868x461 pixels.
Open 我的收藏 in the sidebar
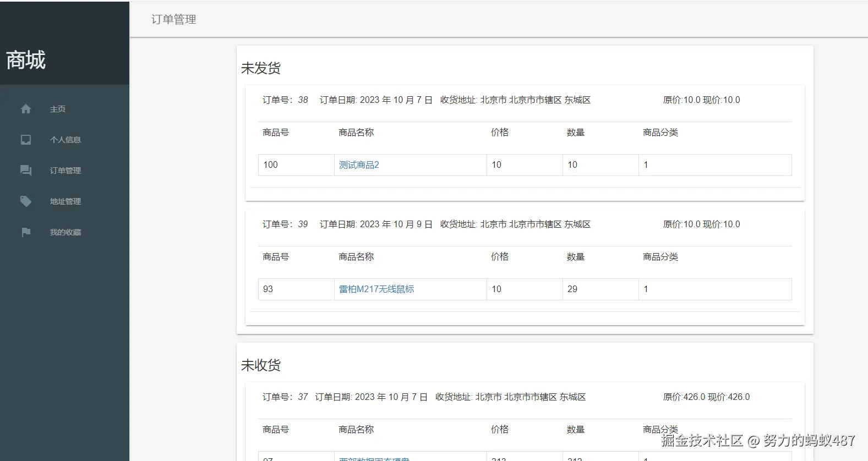click(65, 232)
